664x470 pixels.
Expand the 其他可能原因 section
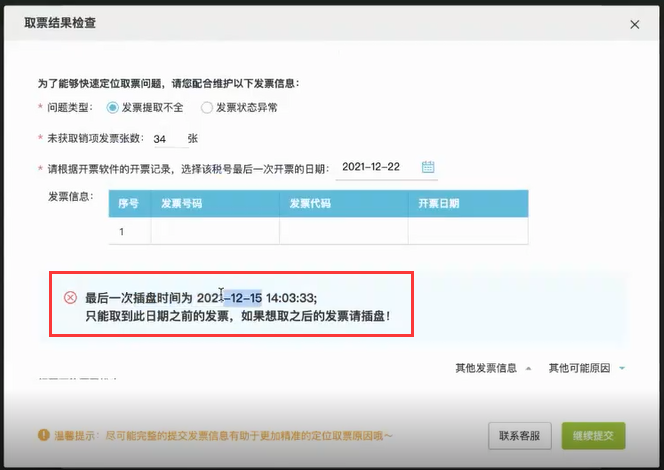[587, 368]
